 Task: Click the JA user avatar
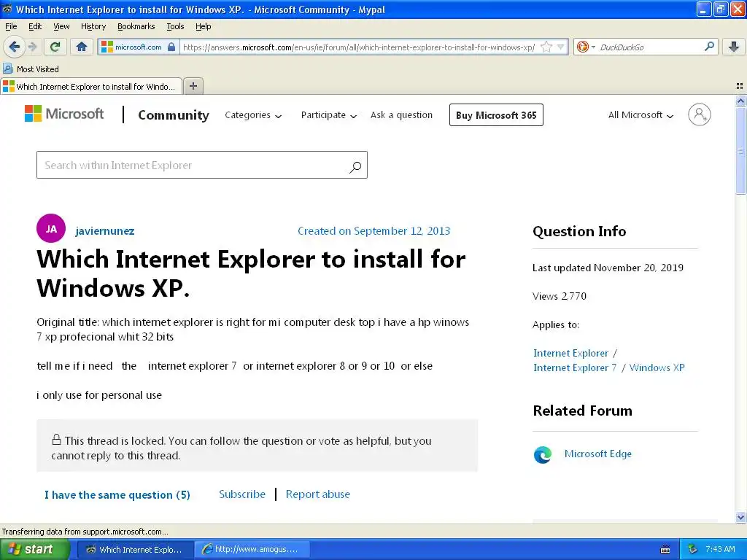point(51,228)
